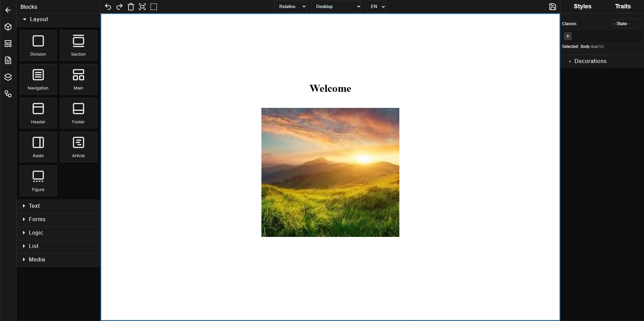644x321 pixels.
Task: Click the Redo toolbar icon
Action: (119, 7)
